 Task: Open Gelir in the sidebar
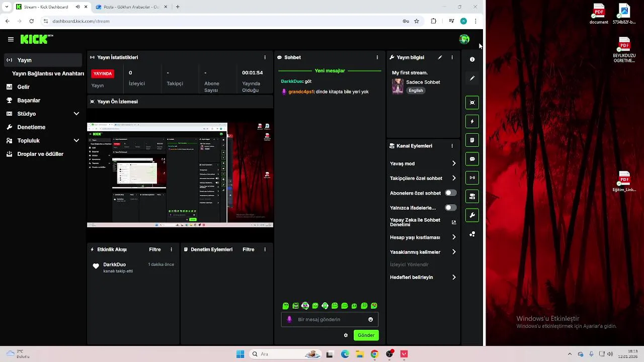43,87
